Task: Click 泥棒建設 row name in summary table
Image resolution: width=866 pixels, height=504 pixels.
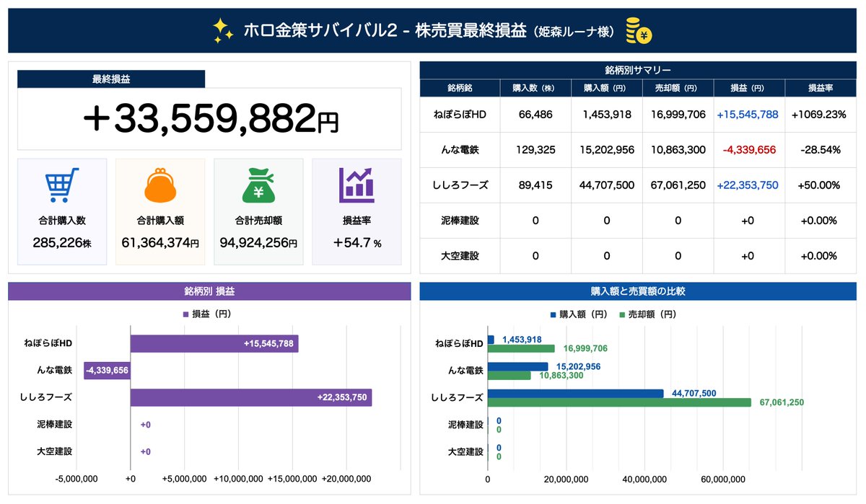Action: point(460,221)
